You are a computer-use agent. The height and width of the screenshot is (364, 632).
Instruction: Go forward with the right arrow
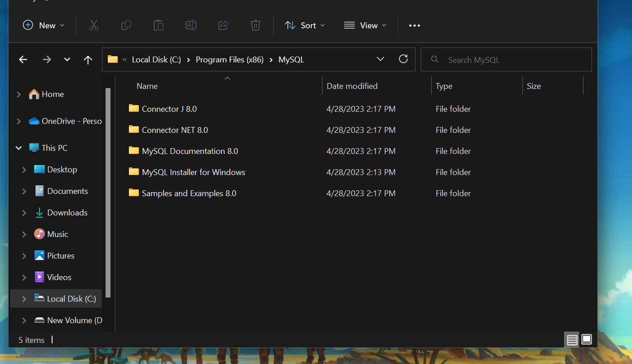47,60
